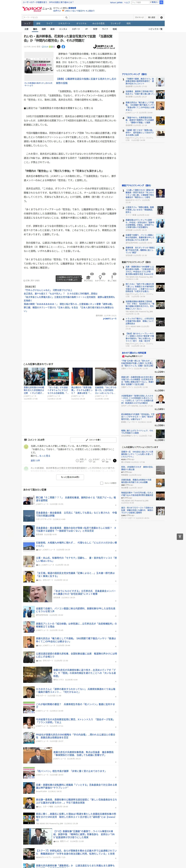Click the ヘルプ link in header

127,2
